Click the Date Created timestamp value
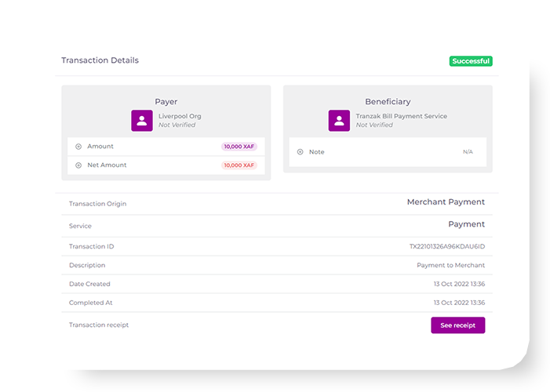 [x=459, y=284]
